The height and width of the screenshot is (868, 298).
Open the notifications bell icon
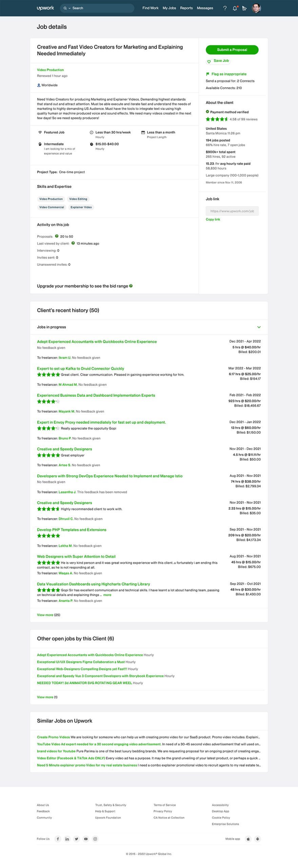pos(235,8)
